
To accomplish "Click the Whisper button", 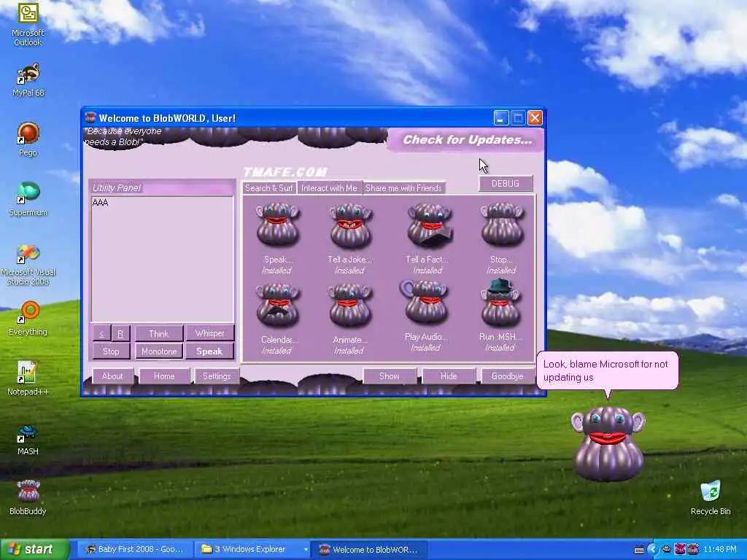I will click(x=209, y=333).
